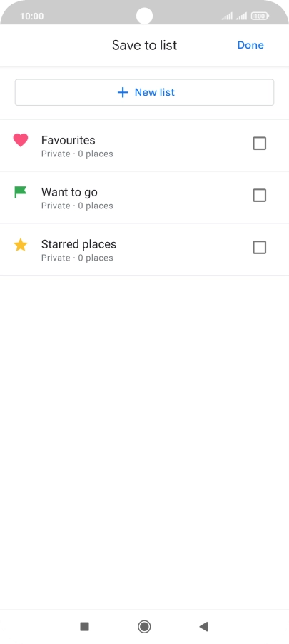This screenshot has height=644, width=289.
Task: Tap the triangular back navigation icon
Action: pos(203,626)
